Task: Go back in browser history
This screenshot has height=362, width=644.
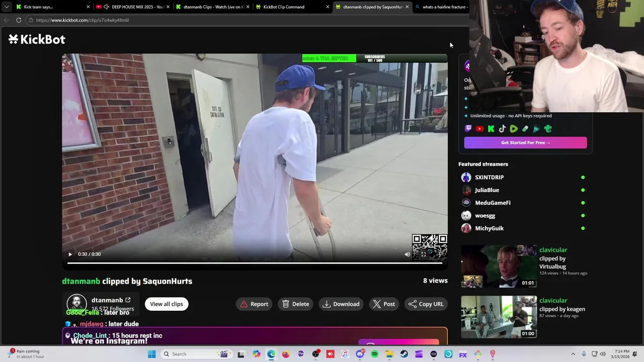Action: pos(6,20)
